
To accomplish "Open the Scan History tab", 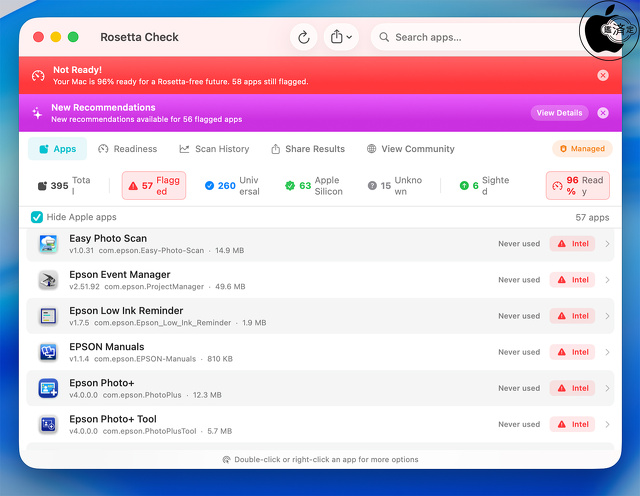I will click(214, 149).
